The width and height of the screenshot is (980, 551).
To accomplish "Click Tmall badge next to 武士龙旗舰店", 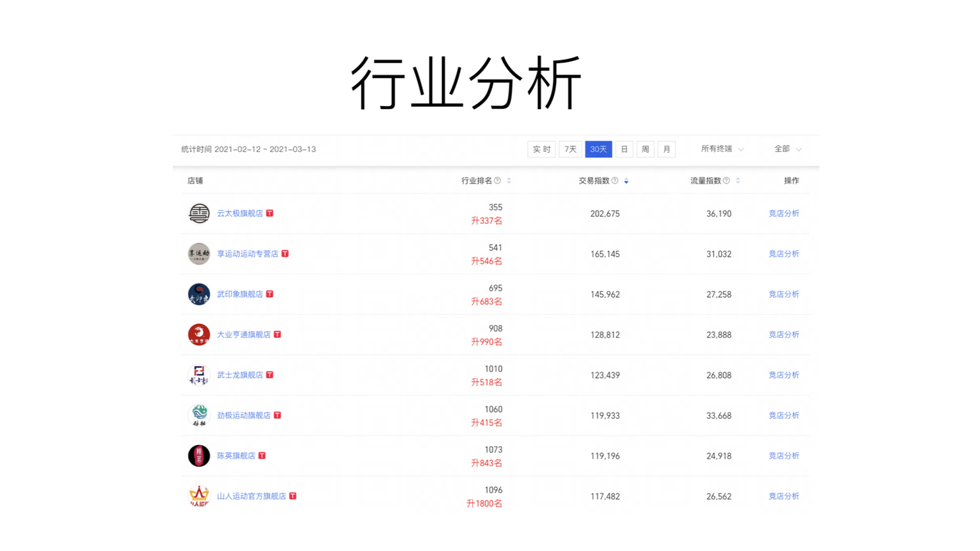I will point(270,375).
